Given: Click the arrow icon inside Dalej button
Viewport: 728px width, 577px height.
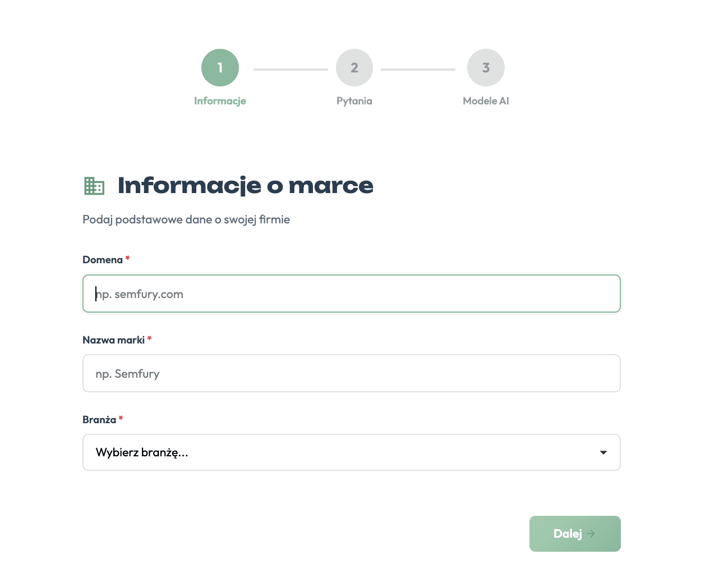Looking at the screenshot, I should 591,534.
